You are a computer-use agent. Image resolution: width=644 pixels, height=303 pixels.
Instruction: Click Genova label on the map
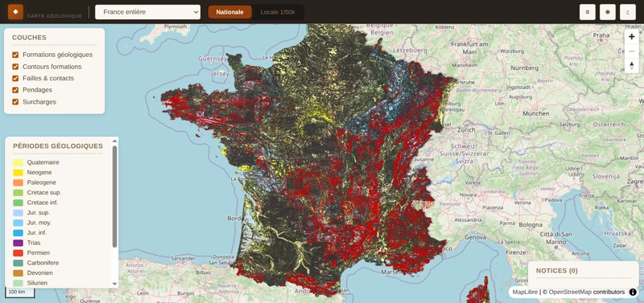click(x=476, y=237)
